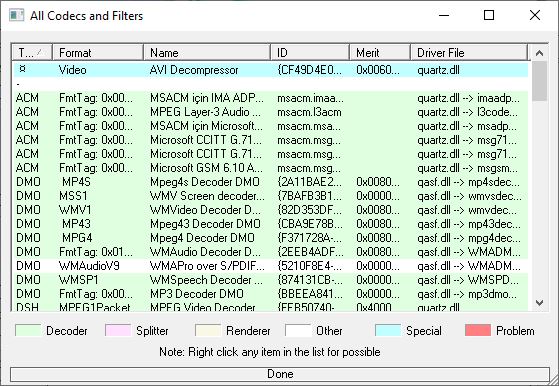Click the MSS1 format cell
Screen dimensions: 559x386
(73, 196)
